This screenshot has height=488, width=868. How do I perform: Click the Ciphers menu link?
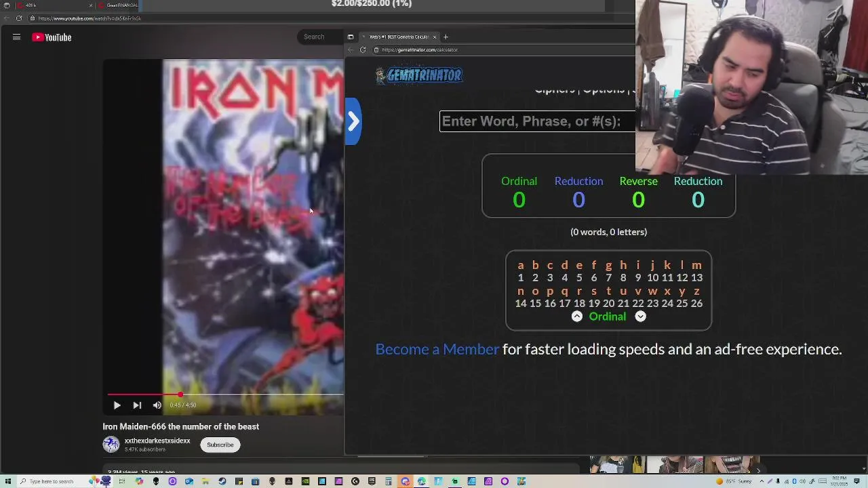pos(554,90)
